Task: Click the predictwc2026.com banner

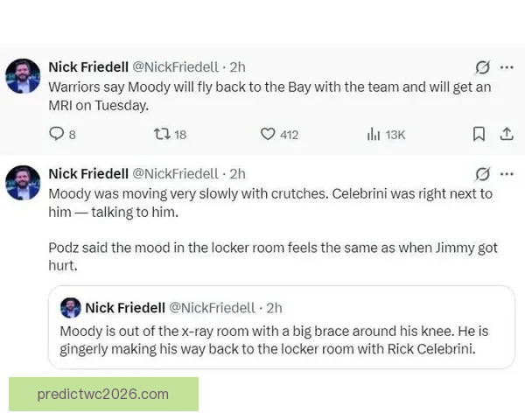Action: (x=103, y=394)
